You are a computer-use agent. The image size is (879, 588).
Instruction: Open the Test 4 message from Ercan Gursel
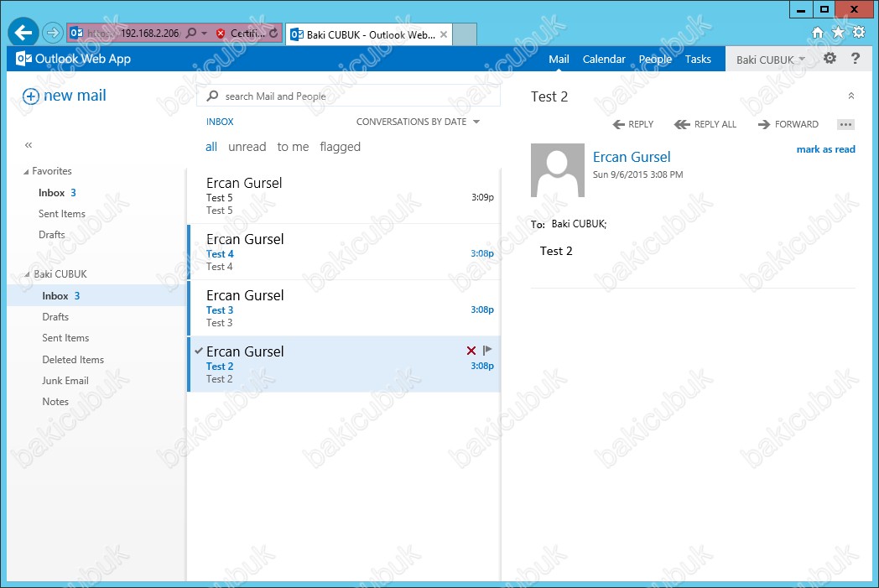[344, 252]
